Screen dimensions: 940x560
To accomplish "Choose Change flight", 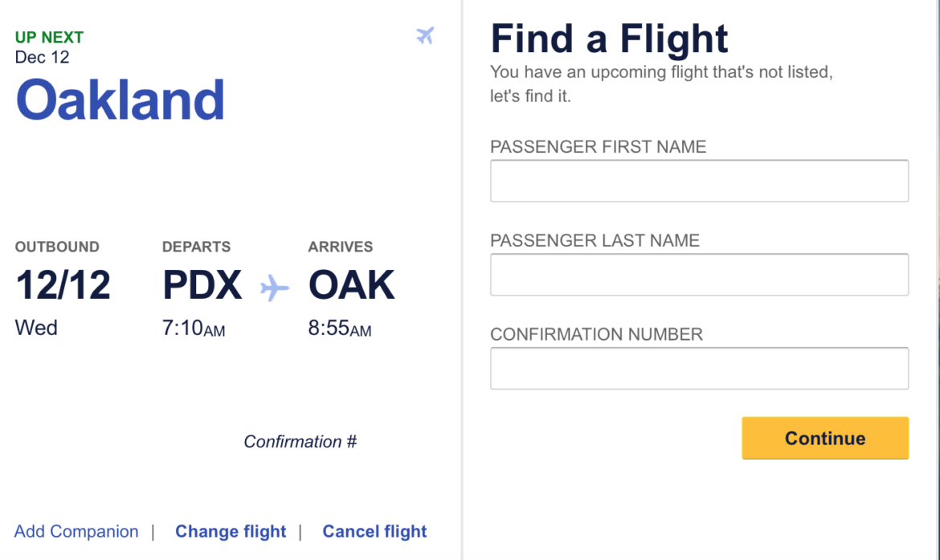I will (231, 531).
